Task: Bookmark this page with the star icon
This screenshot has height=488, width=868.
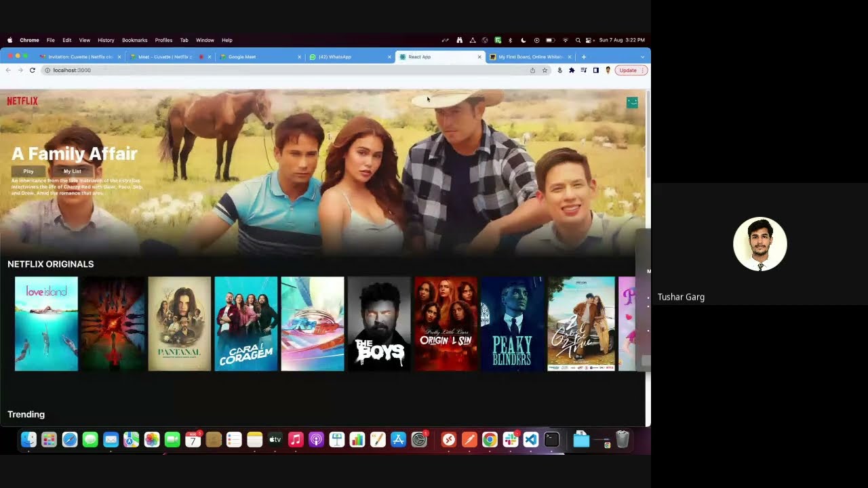Action: (545, 70)
